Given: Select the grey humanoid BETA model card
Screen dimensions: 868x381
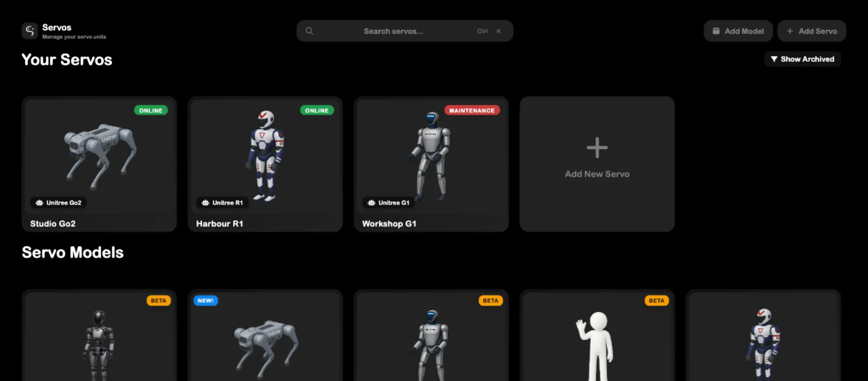Looking at the screenshot, I should 431,335.
